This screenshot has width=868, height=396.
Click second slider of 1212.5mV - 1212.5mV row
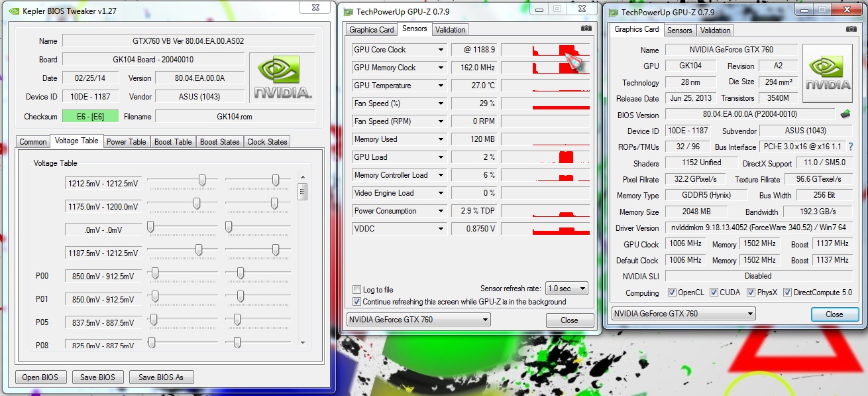pyautogui.click(x=276, y=180)
